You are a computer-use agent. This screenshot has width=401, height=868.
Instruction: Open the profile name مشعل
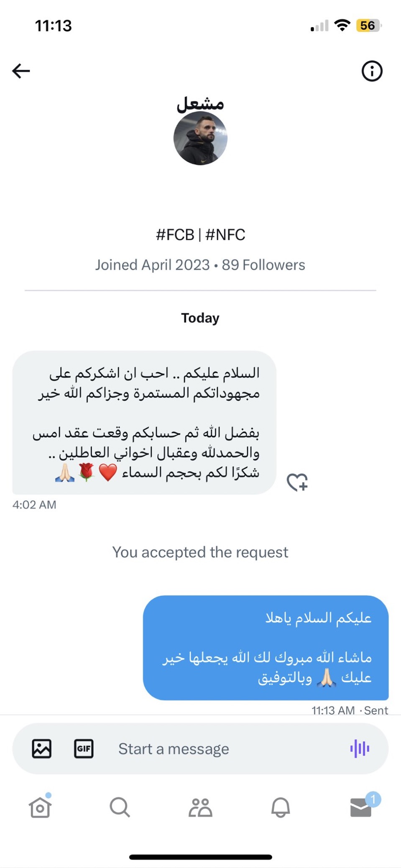tap(200, 103)
